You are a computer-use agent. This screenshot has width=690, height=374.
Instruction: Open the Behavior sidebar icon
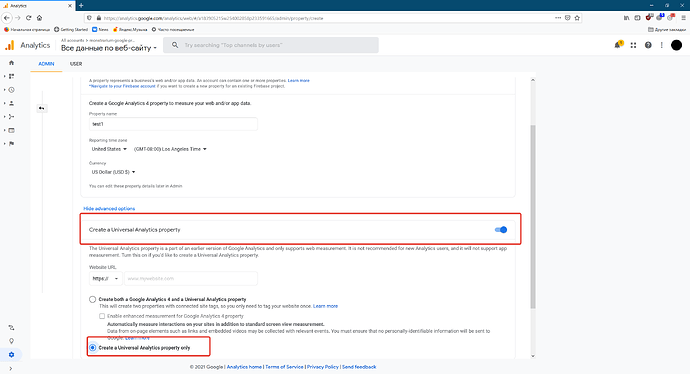tap(11, 130)
